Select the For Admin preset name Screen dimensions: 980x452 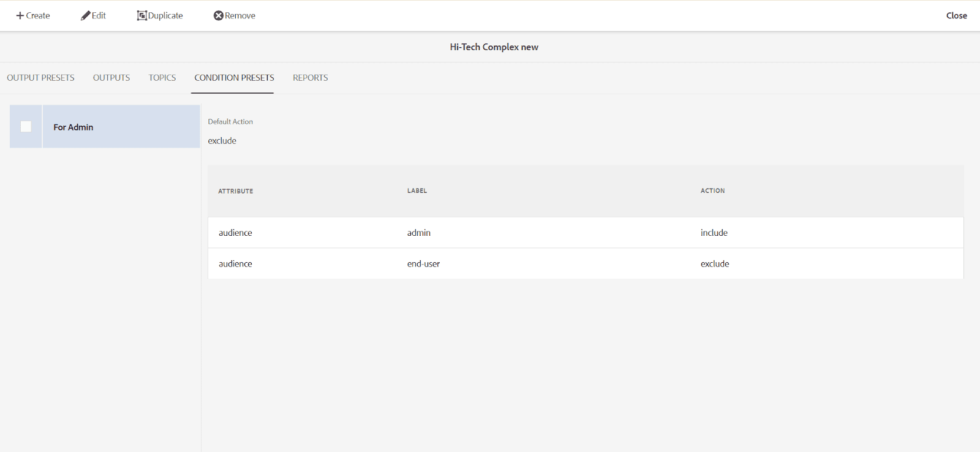pyautogui.click(x=73, y=127)
